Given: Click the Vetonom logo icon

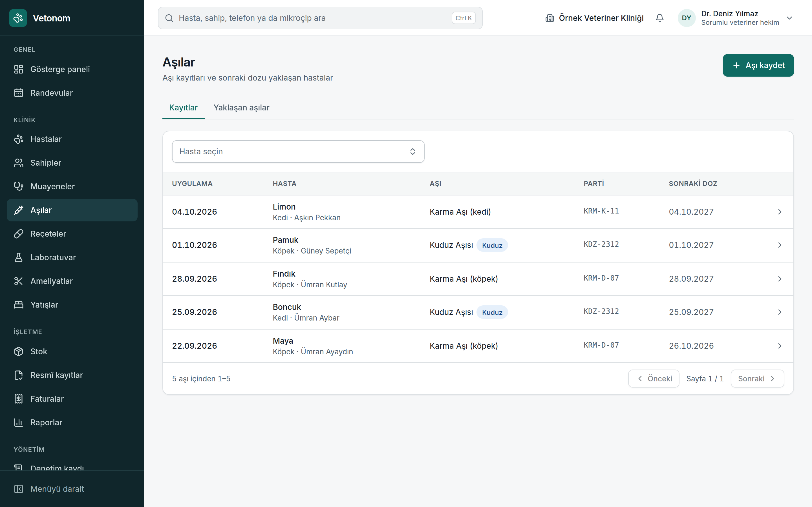Looking at the screenshot, I should pyautogui.click(x=18, y=18).
